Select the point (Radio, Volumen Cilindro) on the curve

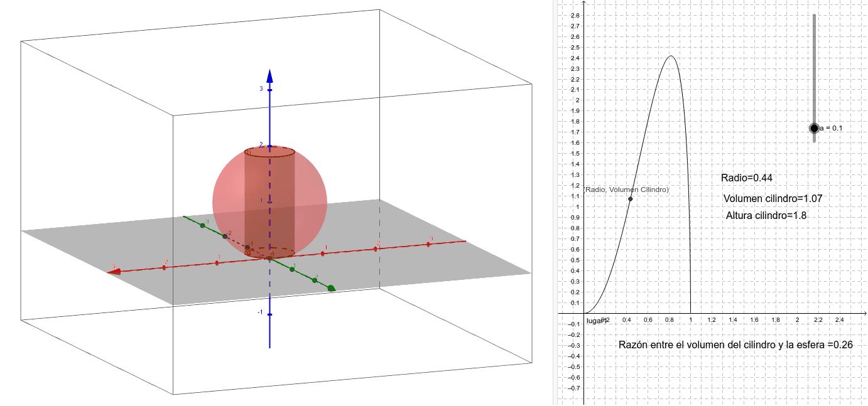coord(630,199)
